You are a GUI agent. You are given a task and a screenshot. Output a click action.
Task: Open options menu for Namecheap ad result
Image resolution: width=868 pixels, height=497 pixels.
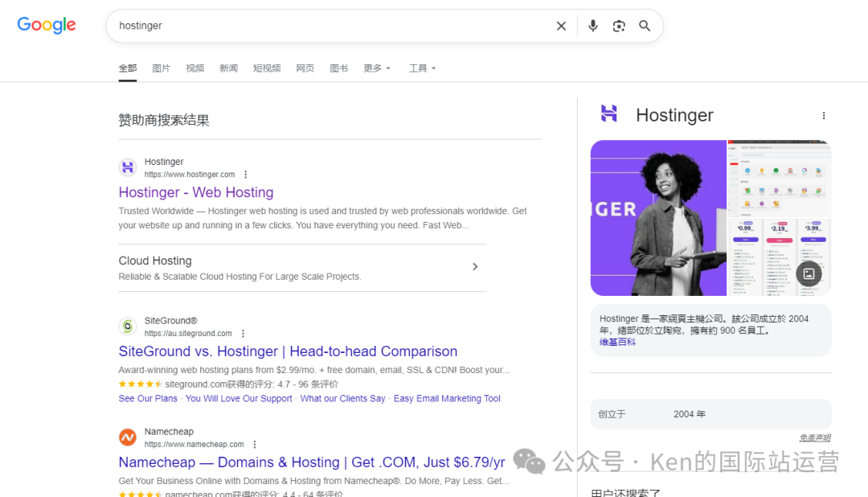point(255,445)
